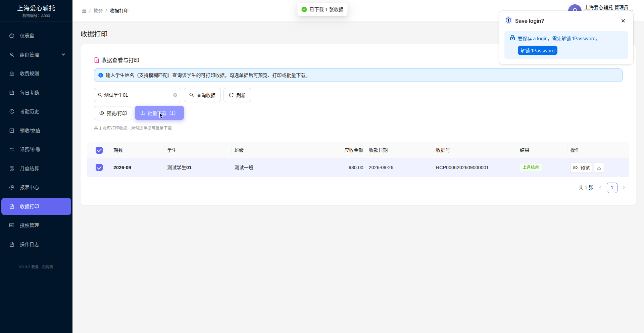Open 操作日志 menu item
The image size is (644, 333).
[x=36, y=244]
